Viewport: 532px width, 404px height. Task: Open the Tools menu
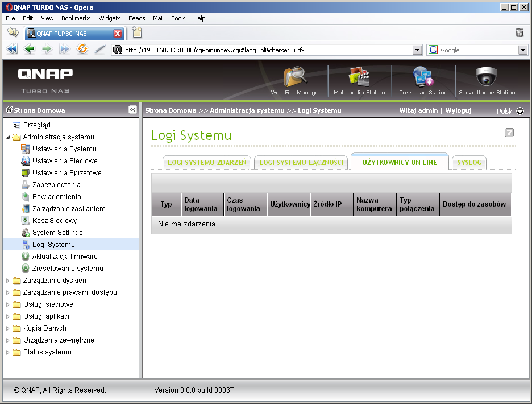[178, 18]
